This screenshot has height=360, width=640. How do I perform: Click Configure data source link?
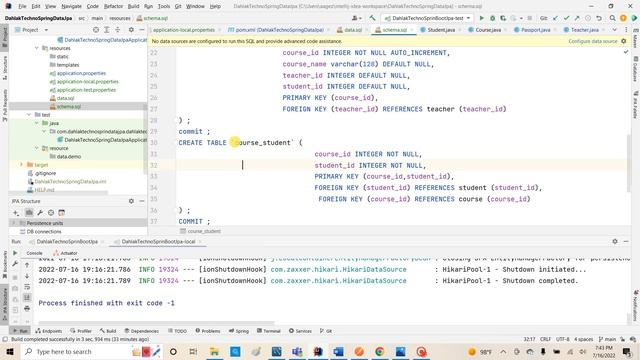[x=592, y=41]
